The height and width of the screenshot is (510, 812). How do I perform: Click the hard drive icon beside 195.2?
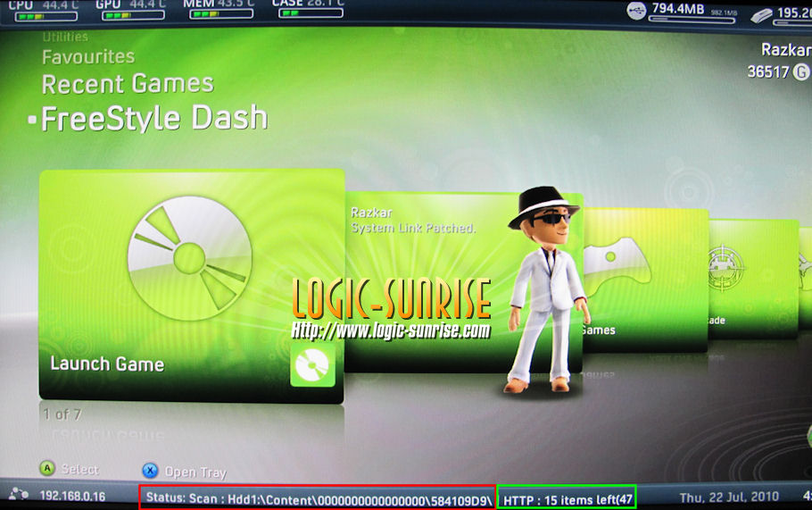(761, 16)
